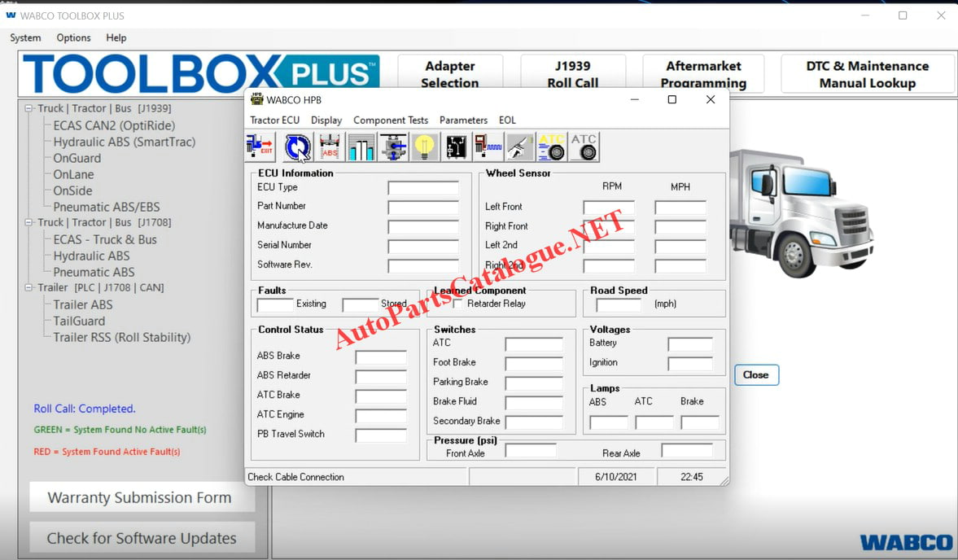Click the yellow ATC wheel icon
This screenshot has height=560, width=958.
(552, 147)
